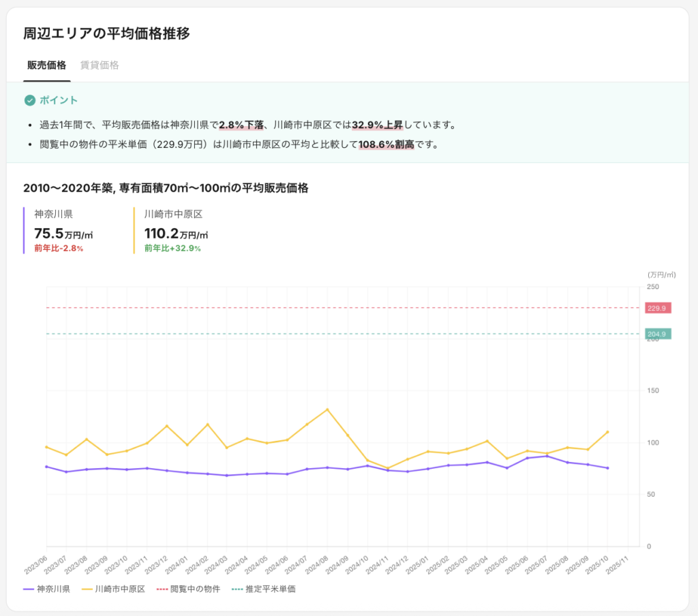Click the last yellow data point at 2025/10

click(607, 431)
